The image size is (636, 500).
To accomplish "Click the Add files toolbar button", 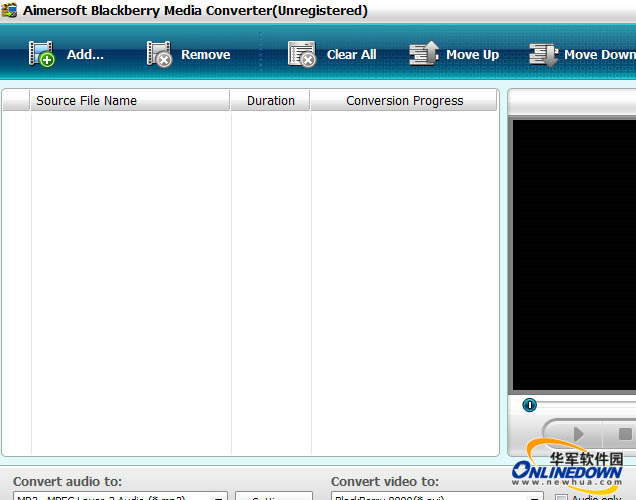I will click(x=66, y=54).
